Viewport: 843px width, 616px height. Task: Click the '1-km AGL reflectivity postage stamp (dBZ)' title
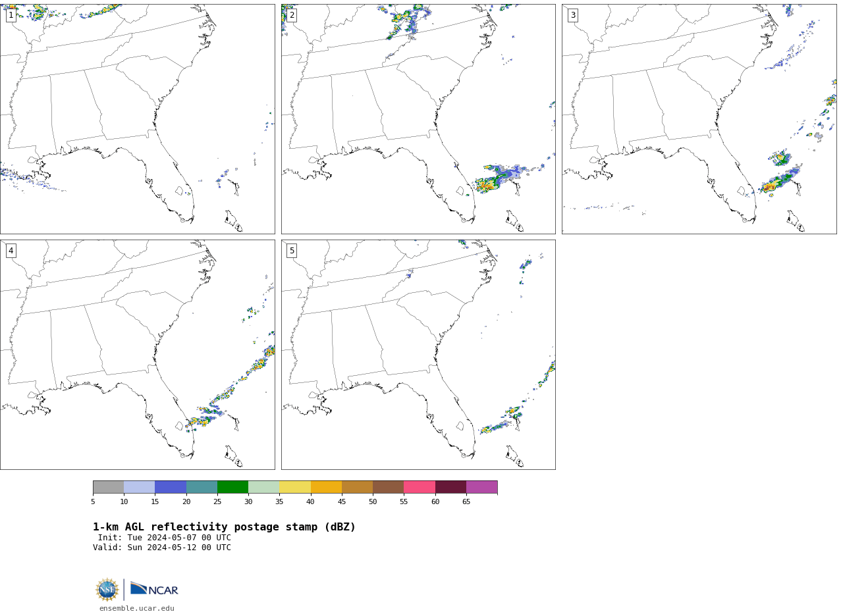coord(224,527)
